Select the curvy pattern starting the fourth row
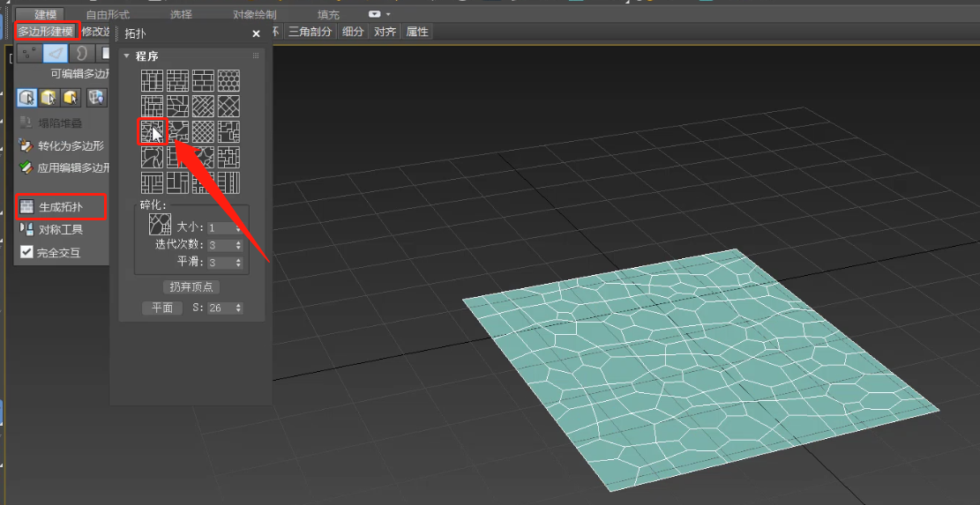Screen dimensions: 980x505 tap(152, 157)
